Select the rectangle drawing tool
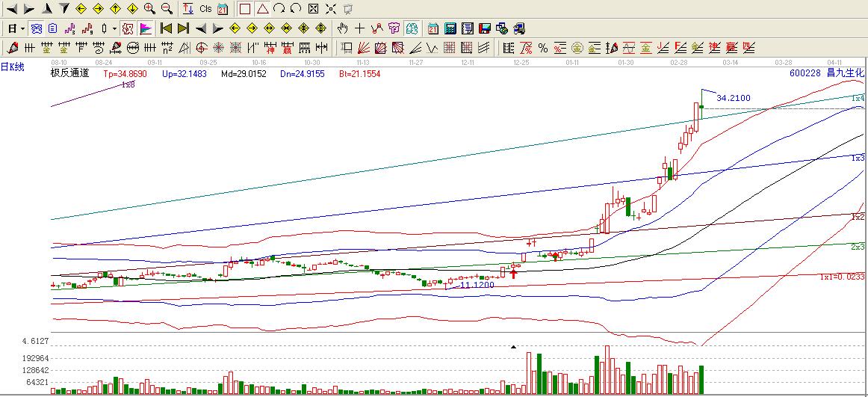The width and height of the screenshot is (868, 397). pos(244,9)
